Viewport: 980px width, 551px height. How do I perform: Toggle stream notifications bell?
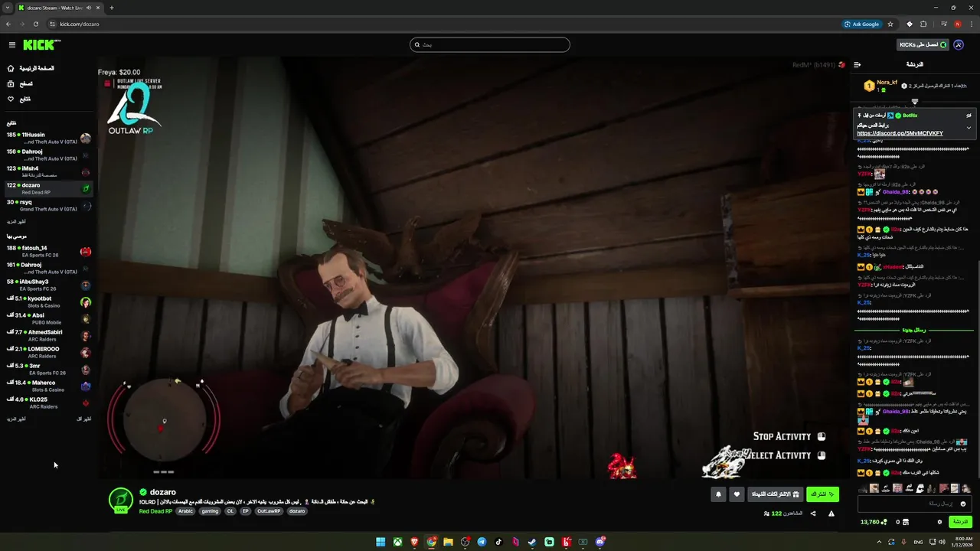pyautogui.click(x=718, y=494)
